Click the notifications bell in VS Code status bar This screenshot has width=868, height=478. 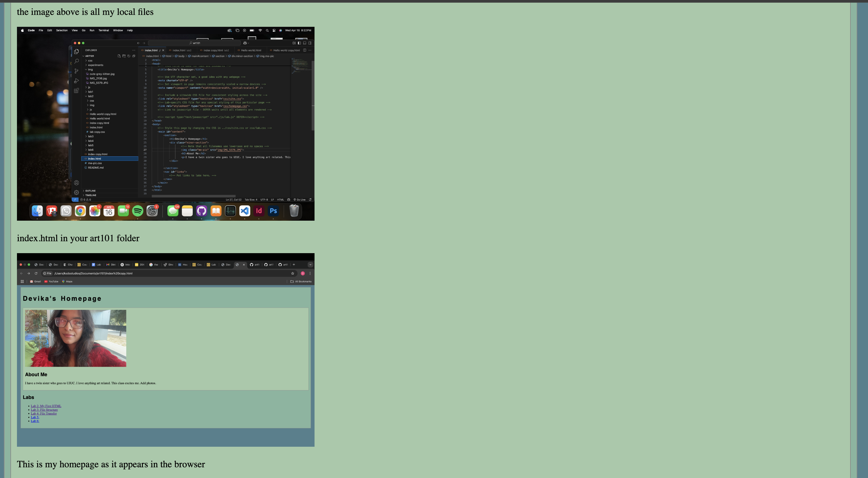click(x=310, y=199)
